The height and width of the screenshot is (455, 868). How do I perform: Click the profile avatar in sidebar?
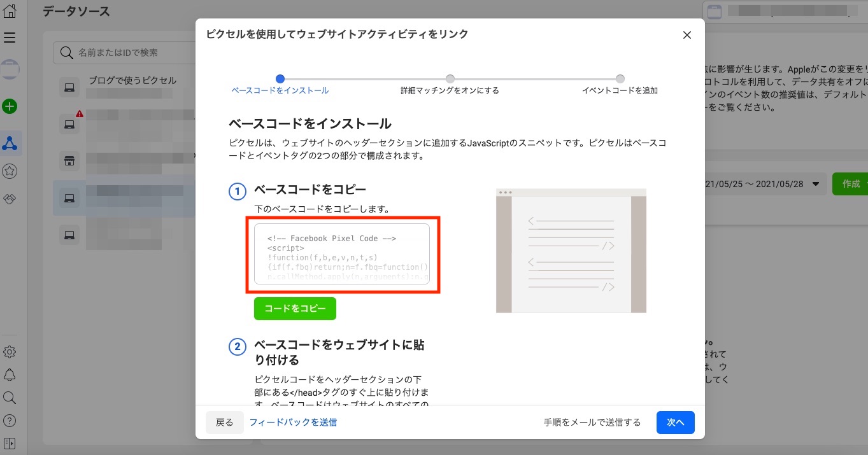pyautogui.click(x=10, y=69)
